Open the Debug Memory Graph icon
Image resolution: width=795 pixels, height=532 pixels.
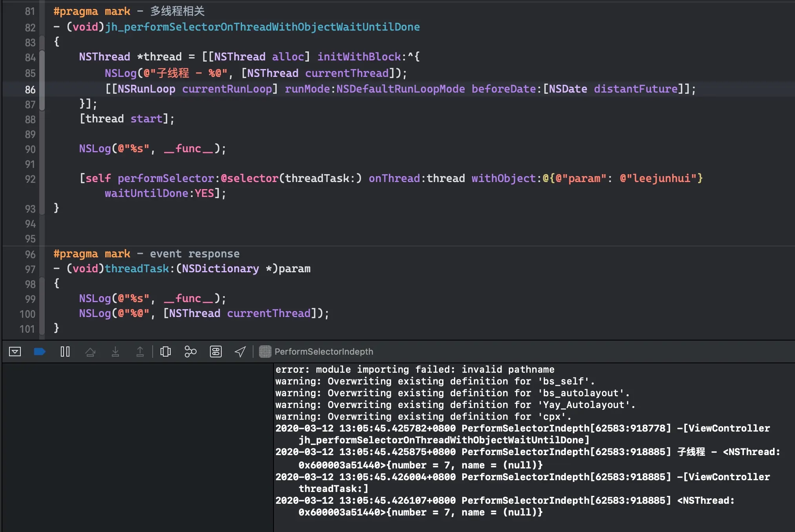click(190, 352)
